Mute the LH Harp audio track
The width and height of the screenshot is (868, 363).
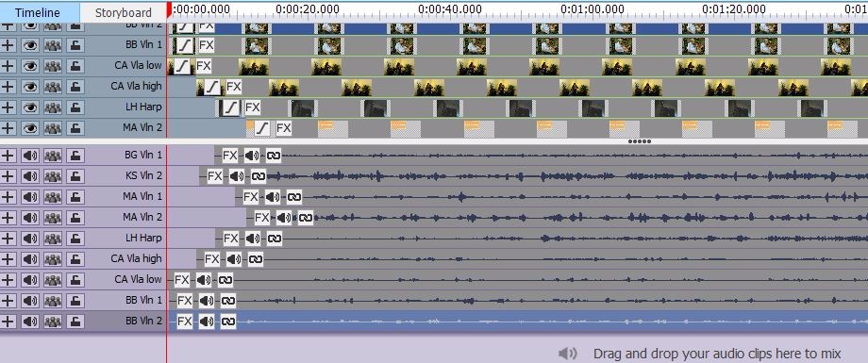[x=30, y=238]
